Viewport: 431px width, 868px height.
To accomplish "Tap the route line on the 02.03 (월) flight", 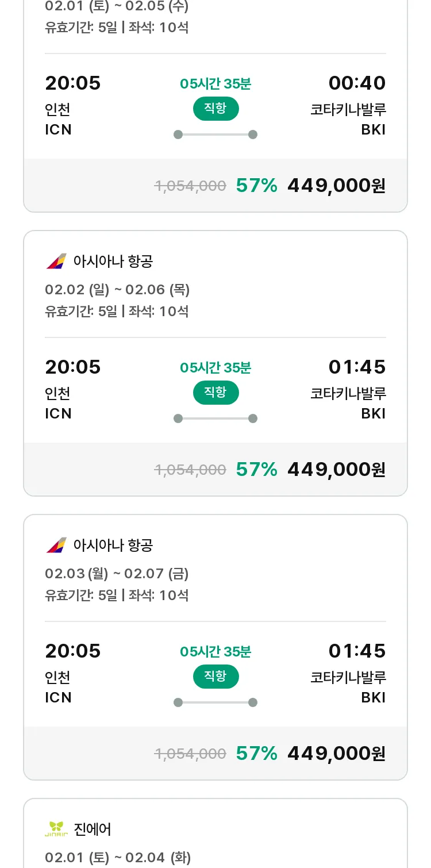I will [x=215, y=702].
